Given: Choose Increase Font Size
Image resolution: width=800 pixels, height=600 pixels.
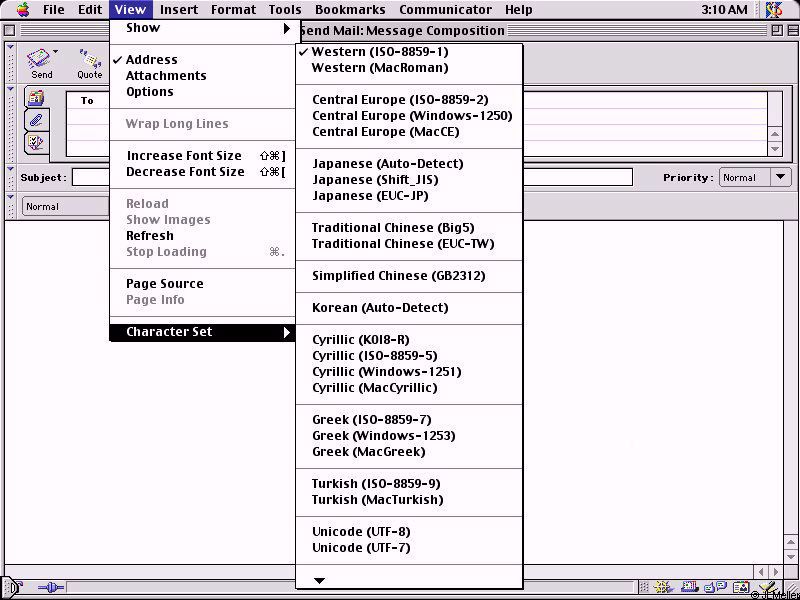Looking at the screenshot, I should pyautogui.click(x=203, y=156).
